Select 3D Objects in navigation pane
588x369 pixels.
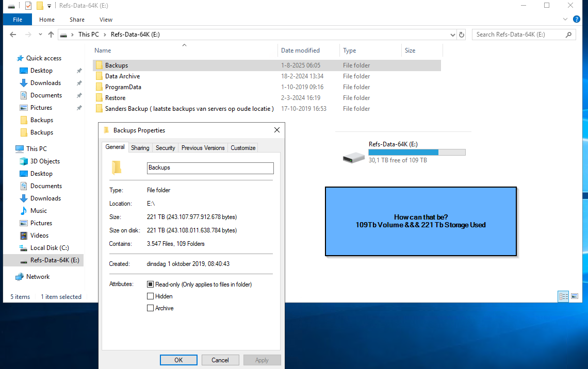[x=45, y=161]
